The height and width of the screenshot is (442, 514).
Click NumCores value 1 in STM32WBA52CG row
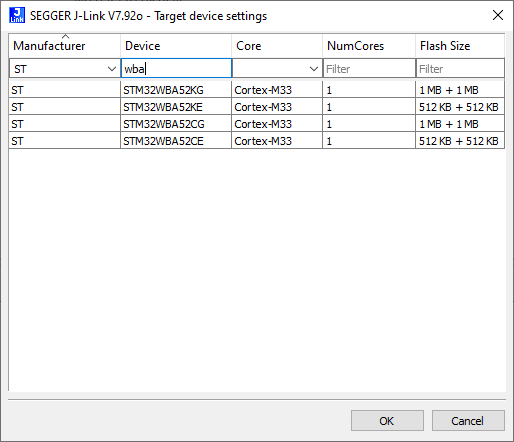369,124
